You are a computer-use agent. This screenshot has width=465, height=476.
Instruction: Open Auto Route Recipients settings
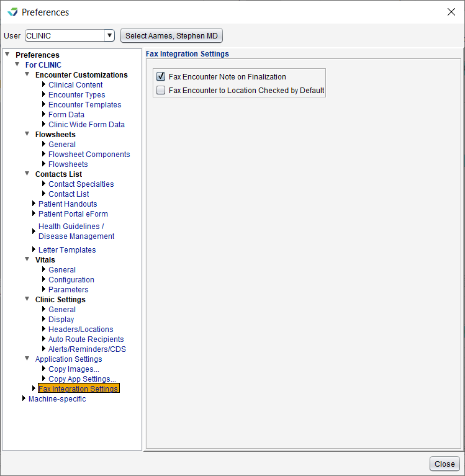point(86,339)
